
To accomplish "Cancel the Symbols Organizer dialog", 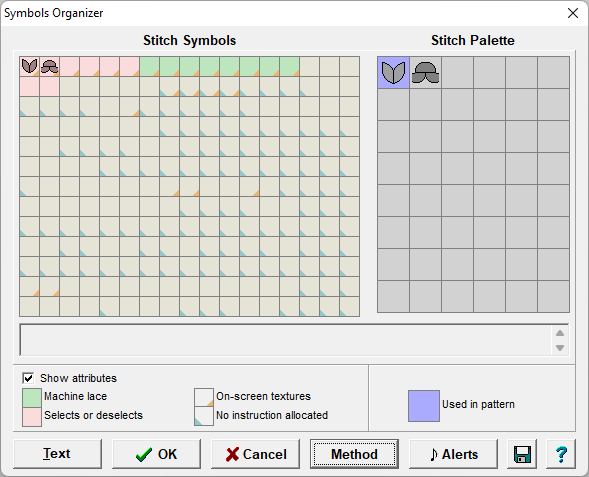I will coord(255,454).
